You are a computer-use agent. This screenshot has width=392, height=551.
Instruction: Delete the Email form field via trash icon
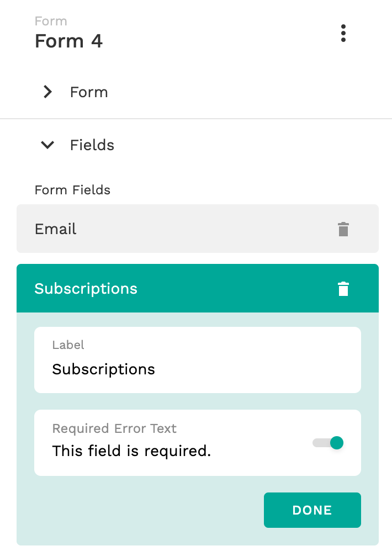(343, 229)
